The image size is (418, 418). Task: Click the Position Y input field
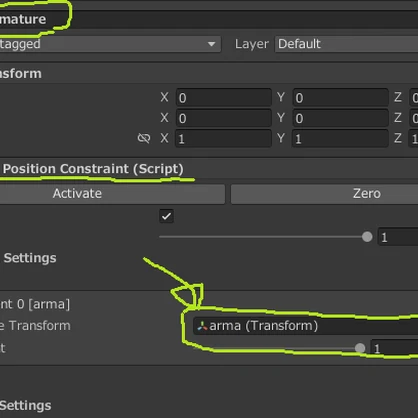tap(340, 98)
